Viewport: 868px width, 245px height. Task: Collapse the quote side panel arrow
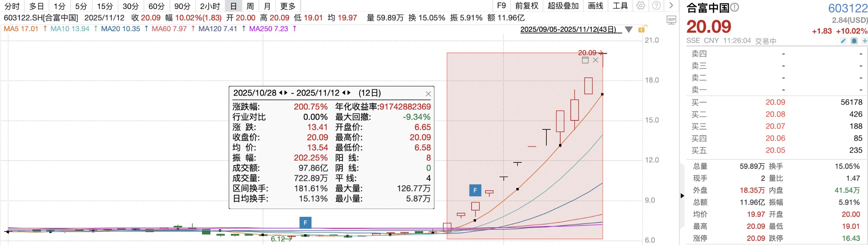(x=682, y=195)
